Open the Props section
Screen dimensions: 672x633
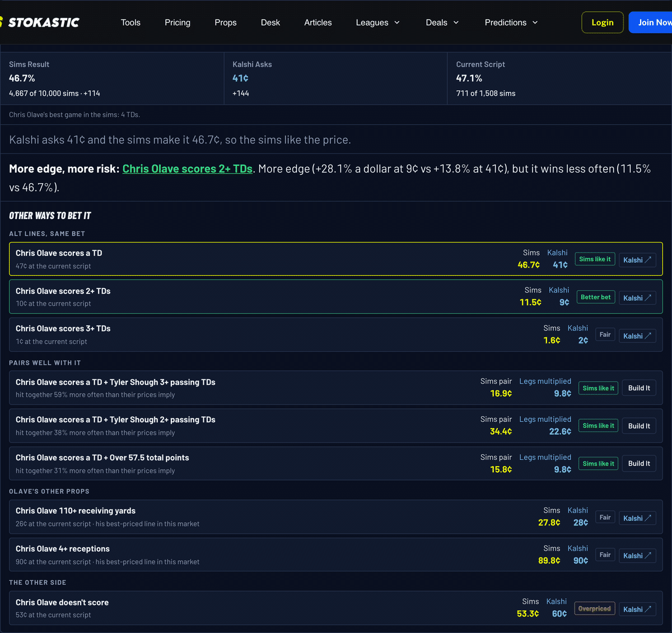226,22
